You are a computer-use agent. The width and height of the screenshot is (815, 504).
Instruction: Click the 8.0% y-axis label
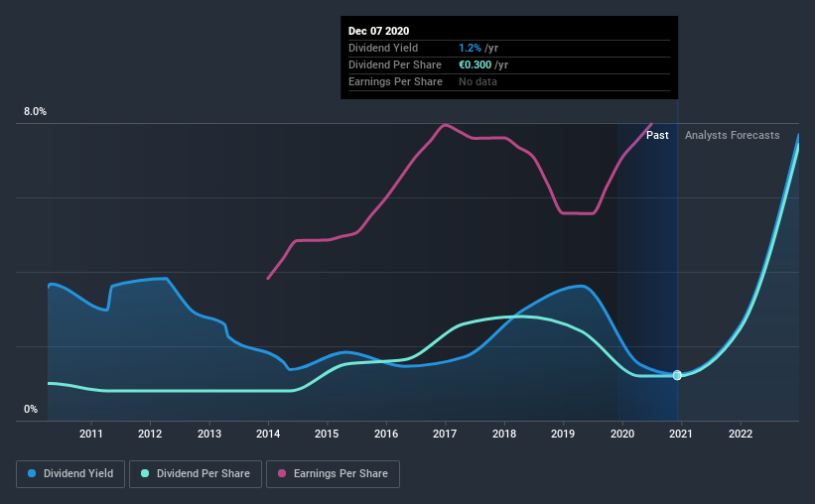[36, 111]
